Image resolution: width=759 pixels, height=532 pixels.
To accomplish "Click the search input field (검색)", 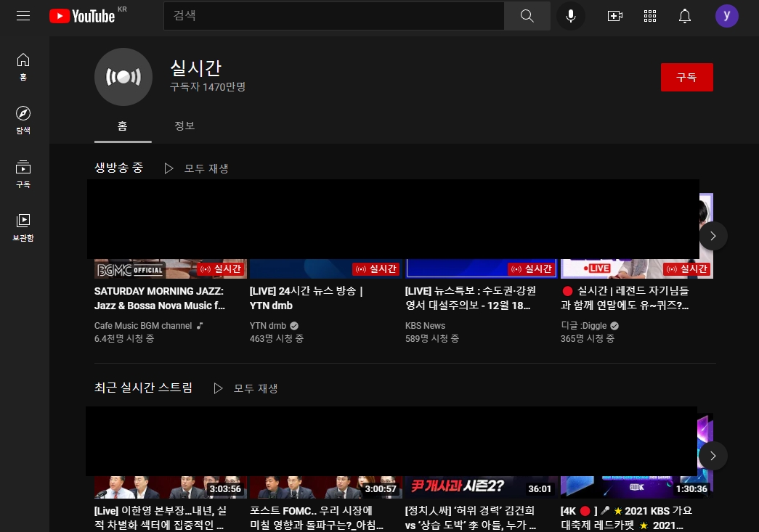I will coord(334,16).
